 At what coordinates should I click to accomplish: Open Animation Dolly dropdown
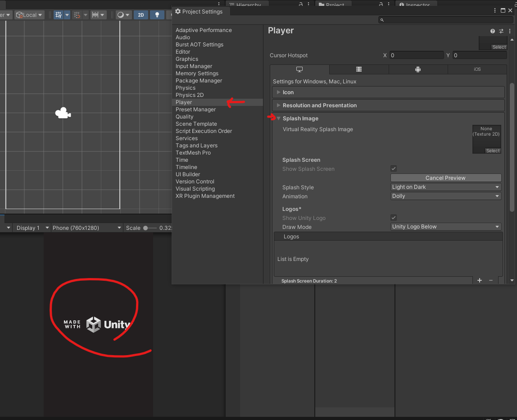446,196
